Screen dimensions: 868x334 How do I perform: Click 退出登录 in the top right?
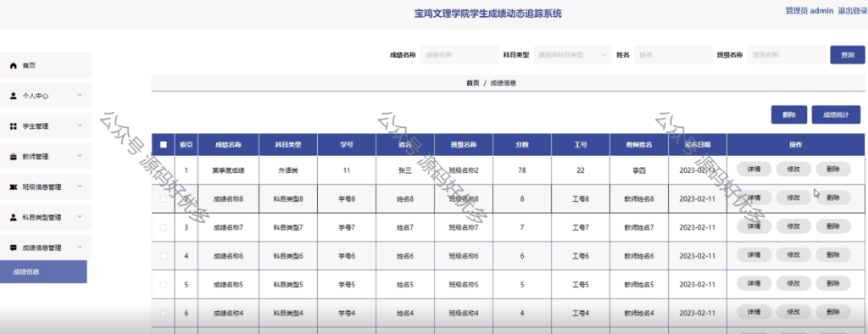(x=853, y=11)
